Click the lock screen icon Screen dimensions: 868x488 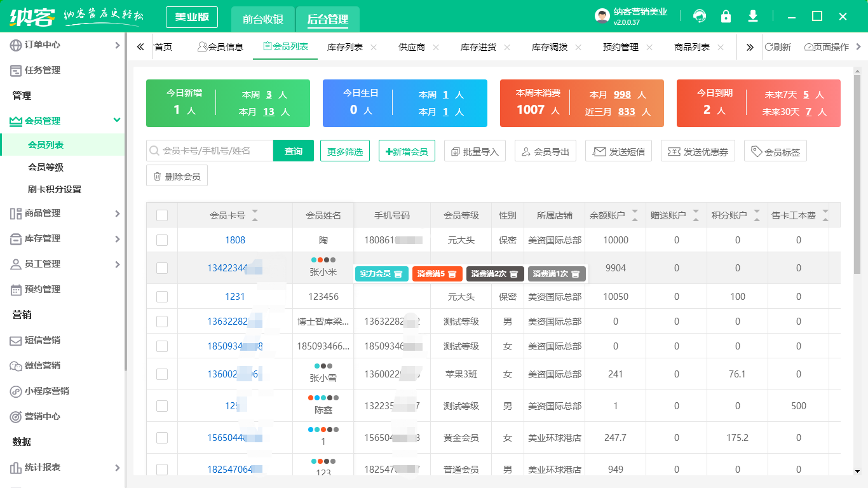coord(726,17)
